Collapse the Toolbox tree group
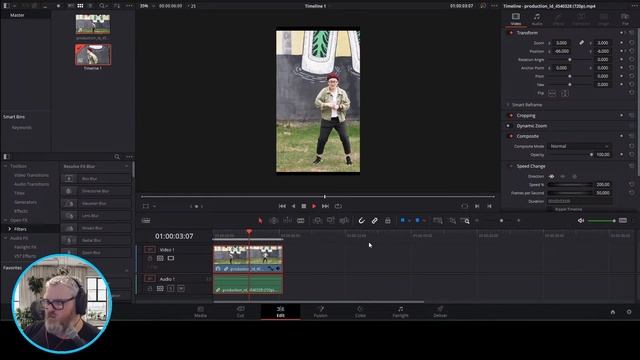The width and height of the screenshot is (640, 360). pos(5,166)
